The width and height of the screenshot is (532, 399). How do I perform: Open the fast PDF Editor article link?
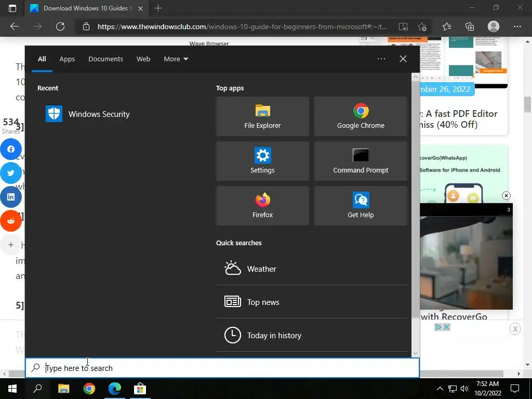pyautogui.click(x=458, y=119)
